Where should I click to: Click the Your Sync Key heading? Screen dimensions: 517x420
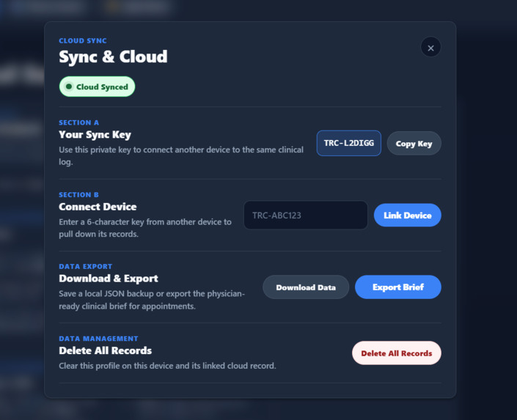coord(95,135)
